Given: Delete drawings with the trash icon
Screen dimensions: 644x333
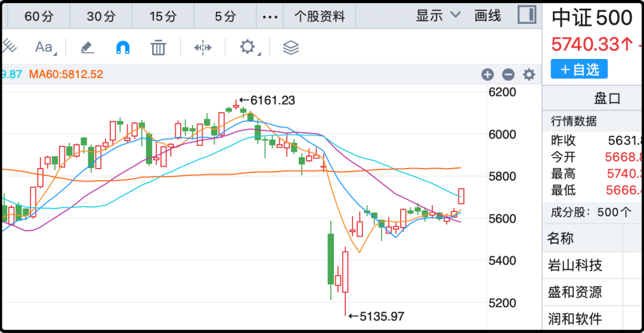Looking at the screenshot, I should click(x=158, y=48).
